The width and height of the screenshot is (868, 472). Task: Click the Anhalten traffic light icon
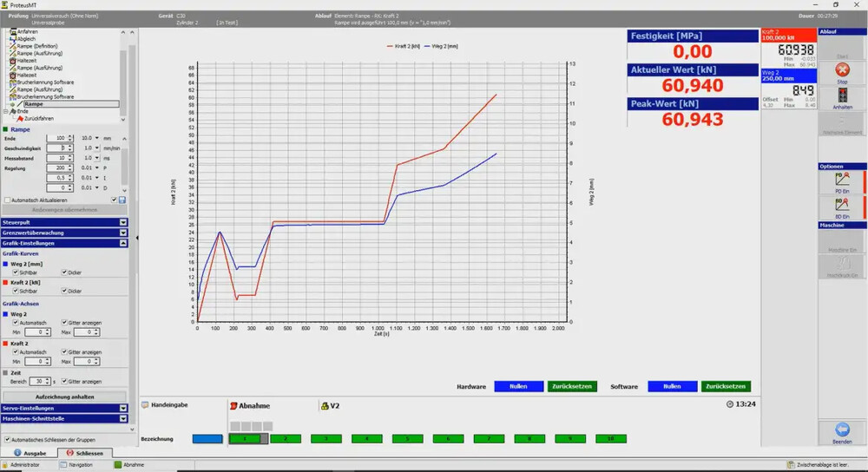click(x=841, y=95)
